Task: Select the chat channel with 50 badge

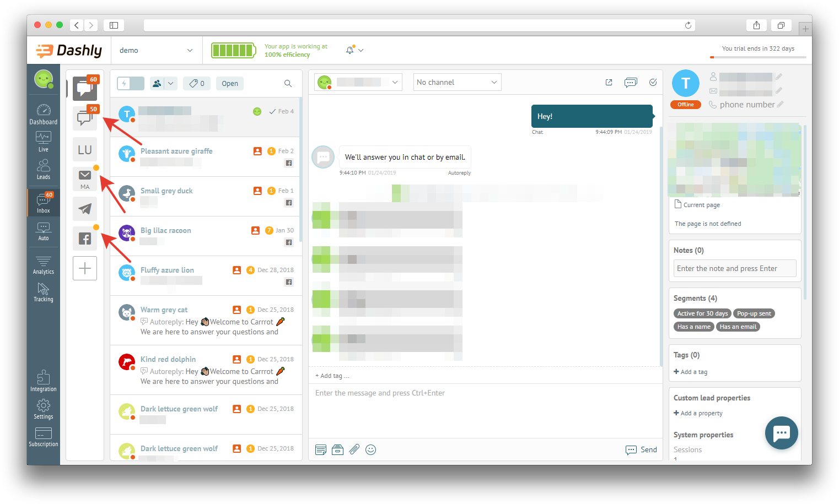Action: pyautogui.click(x=85, y=118)
